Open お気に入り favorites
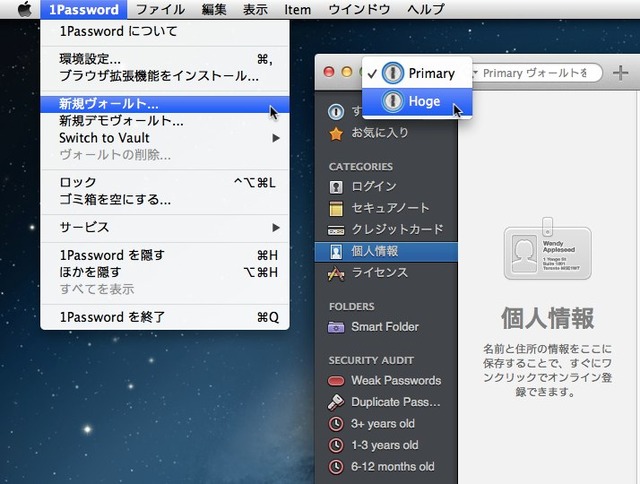 click(386, 133)
